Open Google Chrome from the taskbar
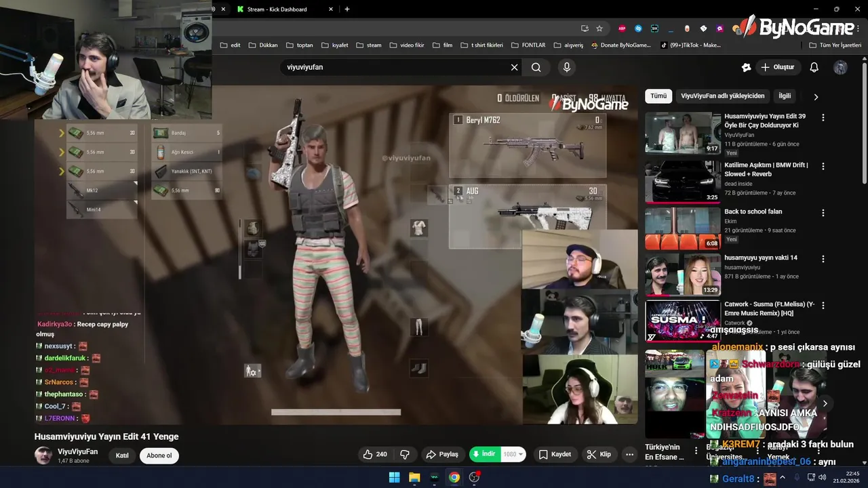Image resolution: width=868 pixels, height=488 pixels. 454,477
